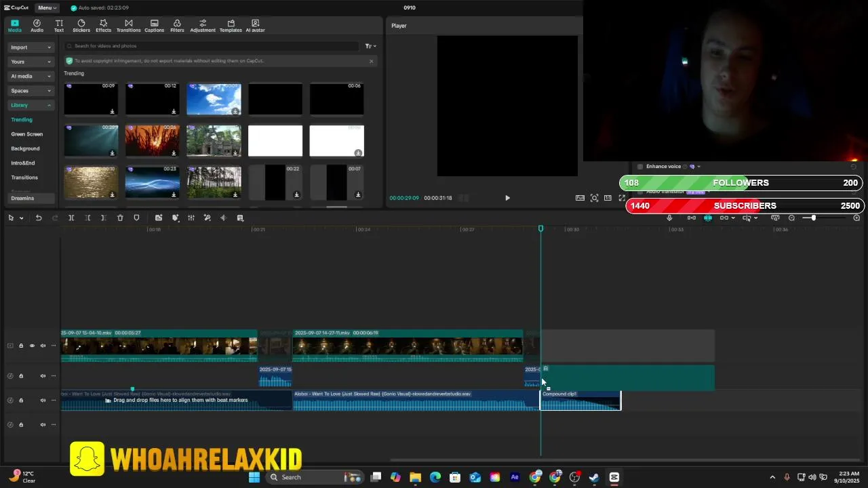
Task: Click the timeline record microphone icon
Action: [x=669, y=218]
